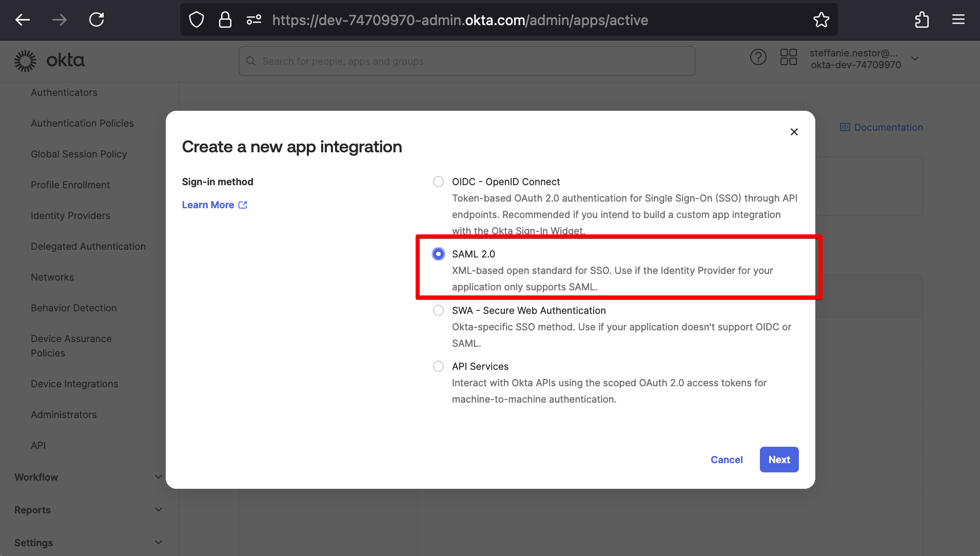Select the API Services radio button
980x556 pixels.
(438, 366)
